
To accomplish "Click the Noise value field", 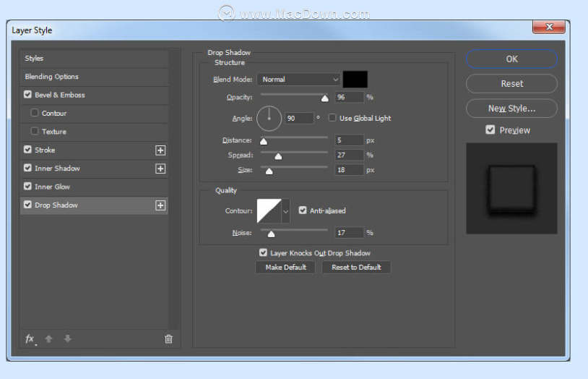I will pyautogui.click(x=349, y=233).
